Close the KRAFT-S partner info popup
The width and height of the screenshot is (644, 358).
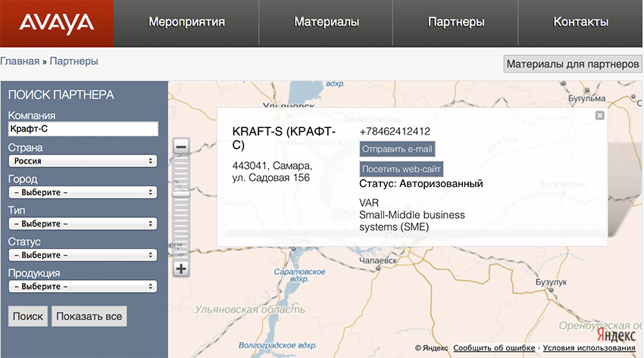[x=599, y=115]
